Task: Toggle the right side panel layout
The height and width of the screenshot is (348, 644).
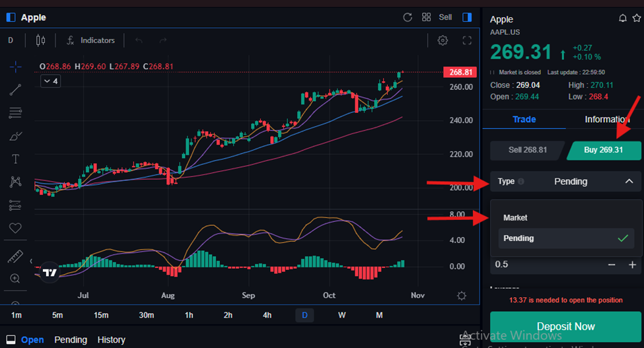Action: (467, 17)
